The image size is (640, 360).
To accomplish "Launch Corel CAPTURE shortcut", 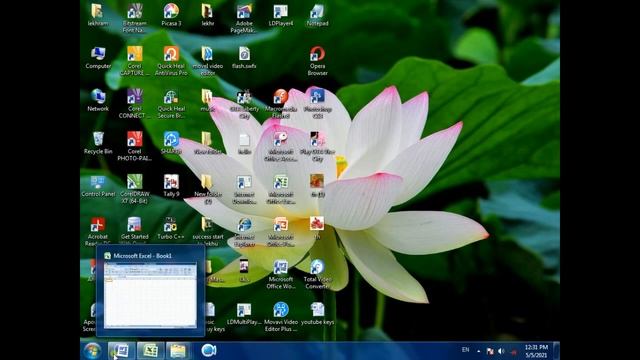I will tap(134, 61).
